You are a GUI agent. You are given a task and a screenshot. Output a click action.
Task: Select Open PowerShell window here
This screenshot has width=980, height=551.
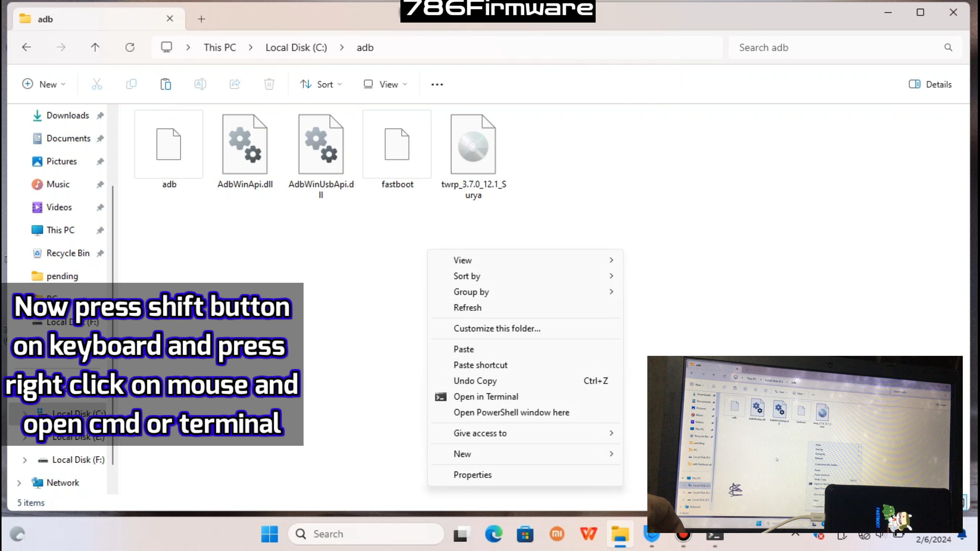[x=511, y=412]
